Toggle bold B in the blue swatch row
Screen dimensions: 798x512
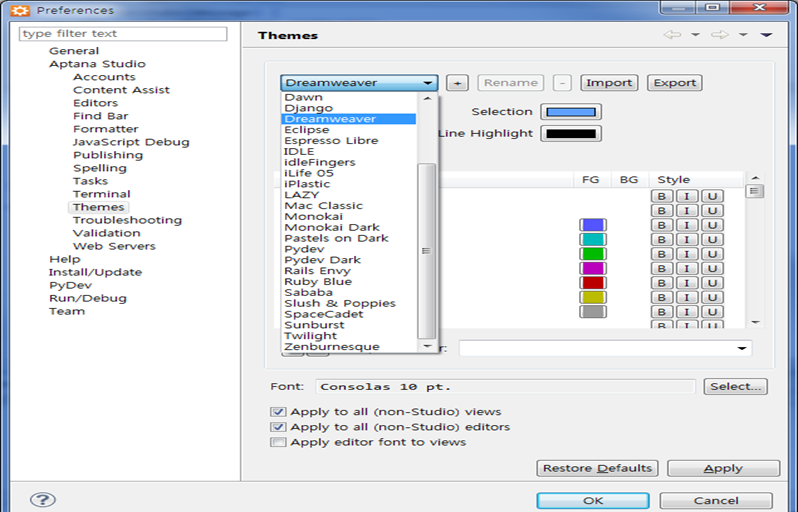click(662, 225)
